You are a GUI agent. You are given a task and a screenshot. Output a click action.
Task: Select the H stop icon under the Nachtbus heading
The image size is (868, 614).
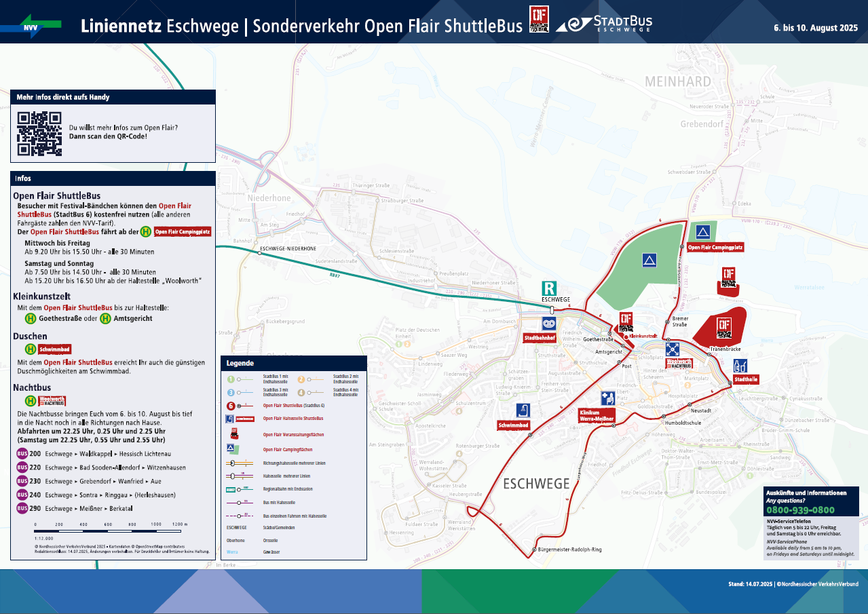(x=31, y=400)
